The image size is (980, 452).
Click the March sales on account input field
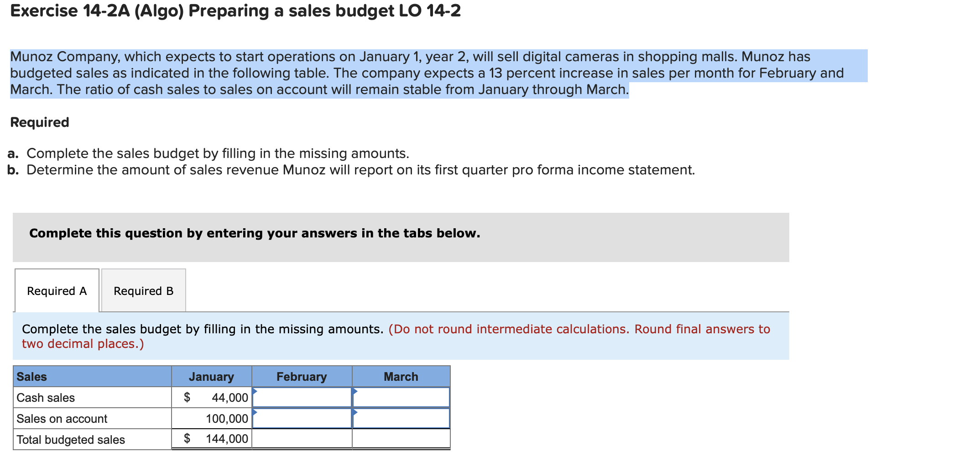[x=401, y=418]
